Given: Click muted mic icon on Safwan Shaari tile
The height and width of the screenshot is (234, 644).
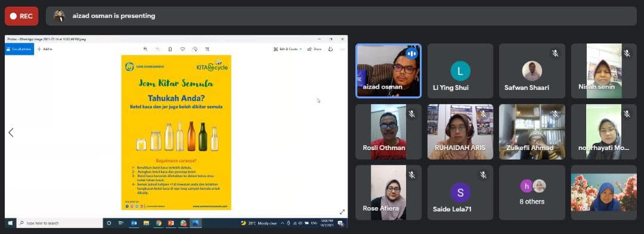Looking at the screenshot, I should 555,53.
